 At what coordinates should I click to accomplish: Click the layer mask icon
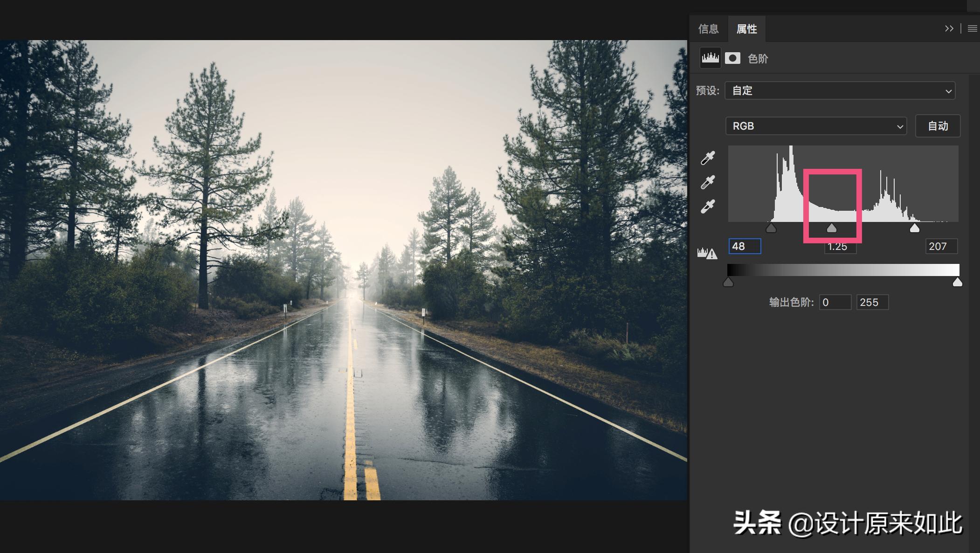click(x=732, y=58)
